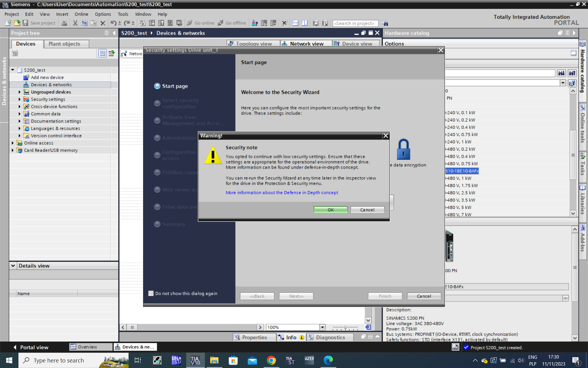This screenshot has height=368, width=588.
Task: Open TIA V18 from the taskbar
Action: pos(195,360)
